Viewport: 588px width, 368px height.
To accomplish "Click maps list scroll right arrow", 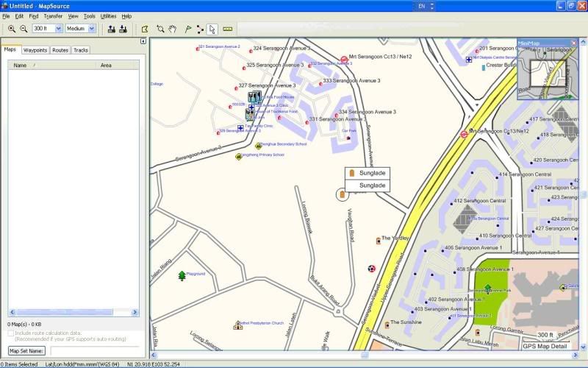I will click(135, 312).
